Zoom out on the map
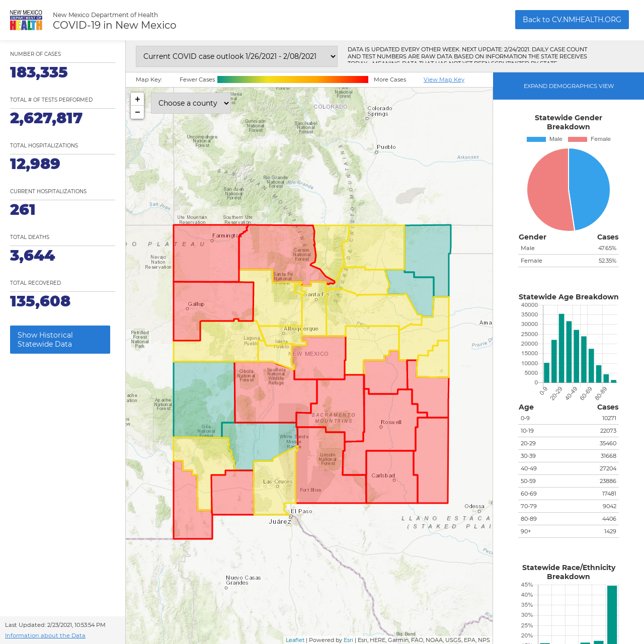Viewport: 644px width, 644px height. 137,113
